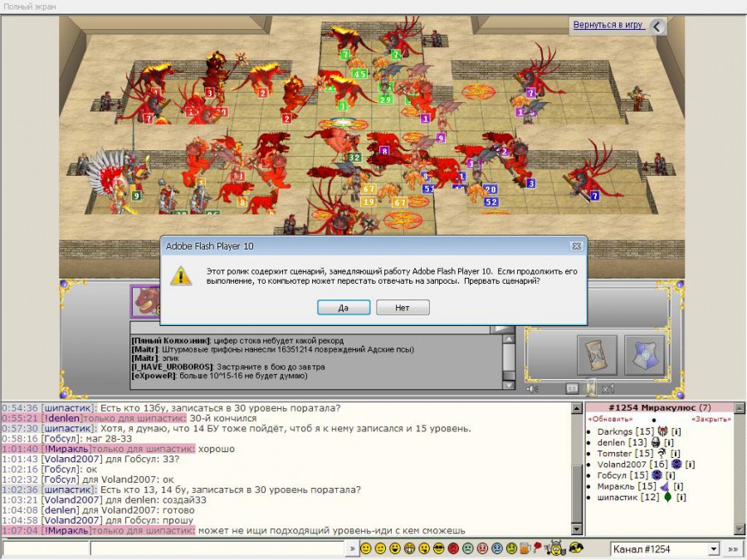Screen dimensions: 747x560
Task: Click the denlen skull faction icon
Action: pos(656,442)
